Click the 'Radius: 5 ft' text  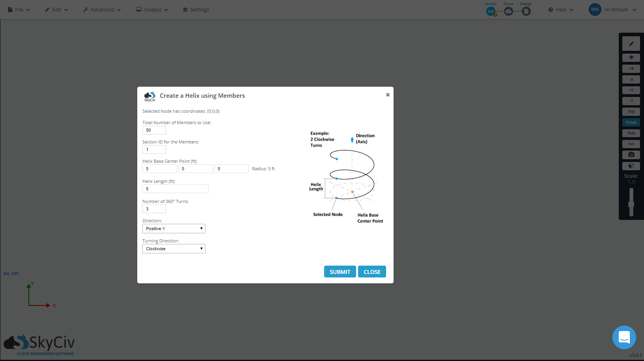pos(263,169)
